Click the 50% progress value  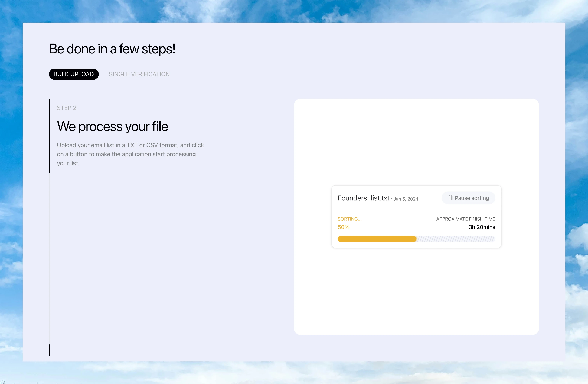pyautogui.click(x=343, y=227)
